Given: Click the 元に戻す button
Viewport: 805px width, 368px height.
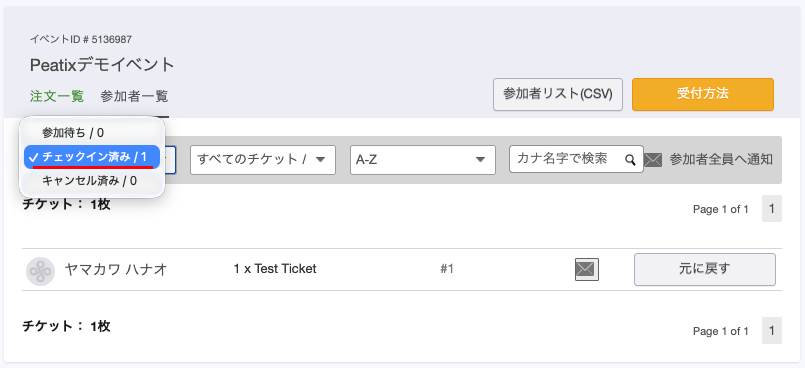Looking at the screenshot, I should pos(705,269).
